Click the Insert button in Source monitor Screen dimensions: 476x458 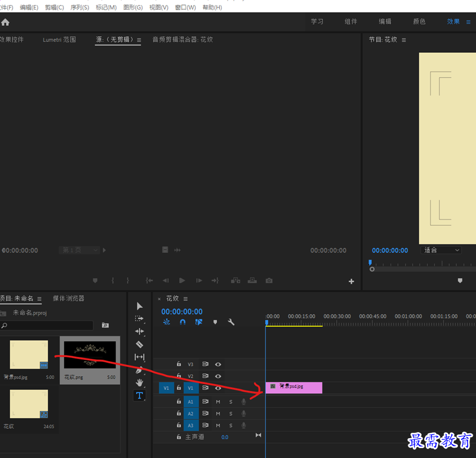click(x=236, y=280)
